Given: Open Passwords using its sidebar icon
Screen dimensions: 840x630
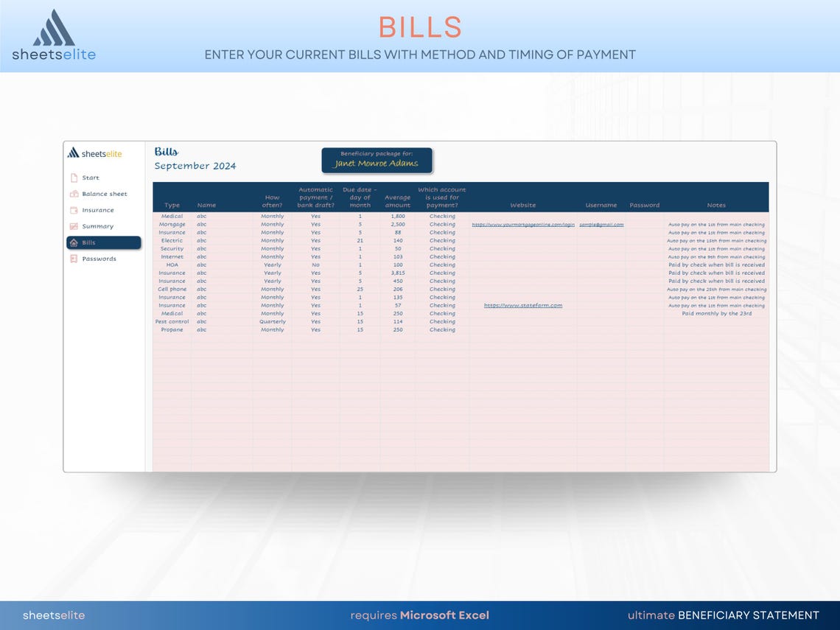Looking at the screenshot, I should (x=74, y=259).
